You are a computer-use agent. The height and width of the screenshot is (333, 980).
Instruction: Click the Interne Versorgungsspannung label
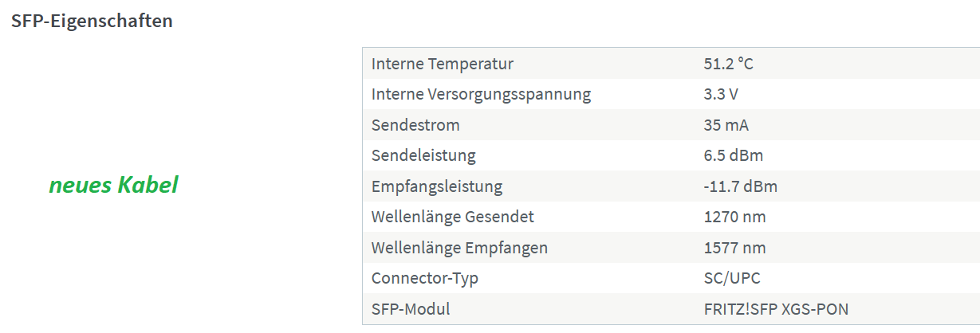point(482,94)
